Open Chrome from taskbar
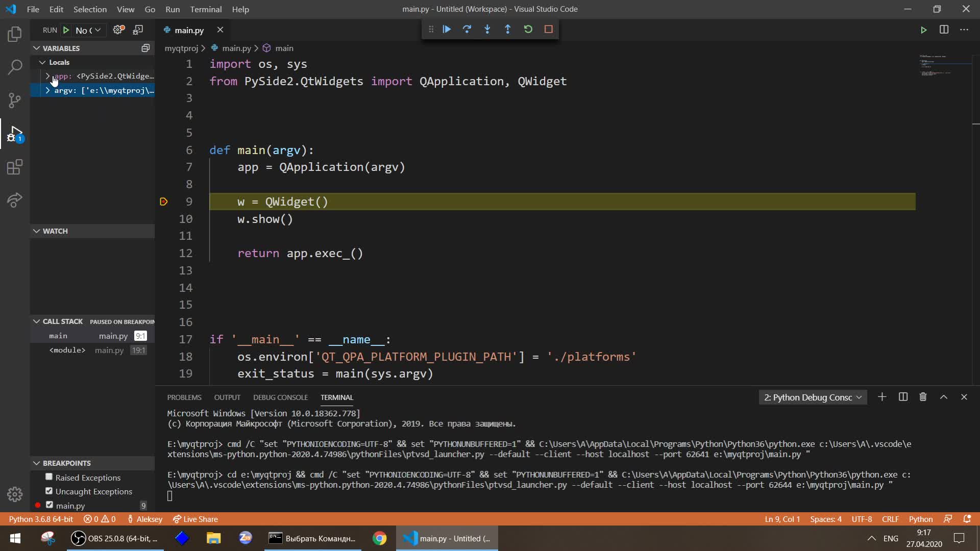This screenshot has width=980, height=551. 379,538
